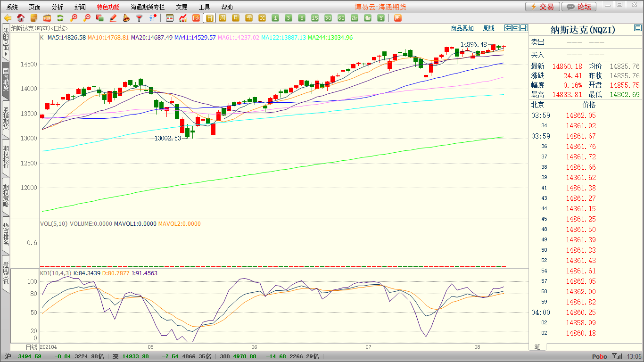Open the 商品叠加 overlay link
This screenshot has width=644, height=362.
[x=462, y=28]
